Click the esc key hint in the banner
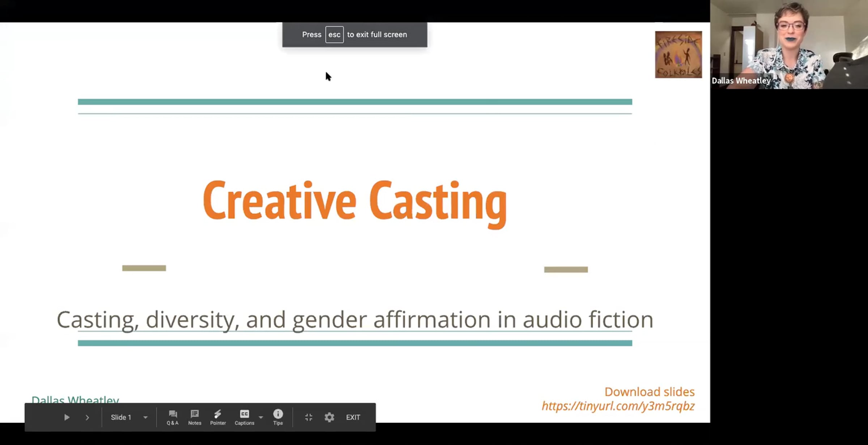Image resolution: width=868 pixels, height=445 pixels. click(x=334, y=35)
